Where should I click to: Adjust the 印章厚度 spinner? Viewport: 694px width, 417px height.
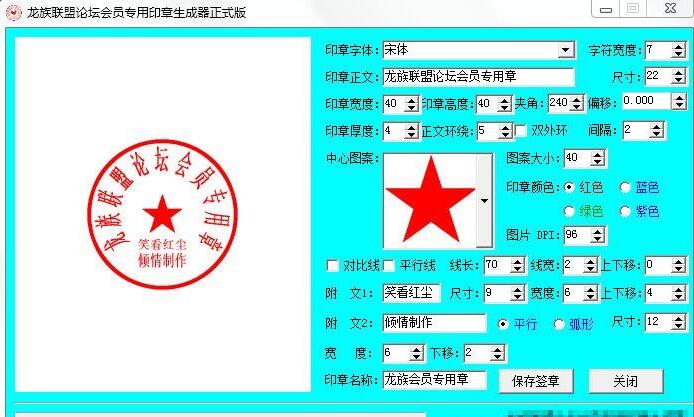coord(412,131)
